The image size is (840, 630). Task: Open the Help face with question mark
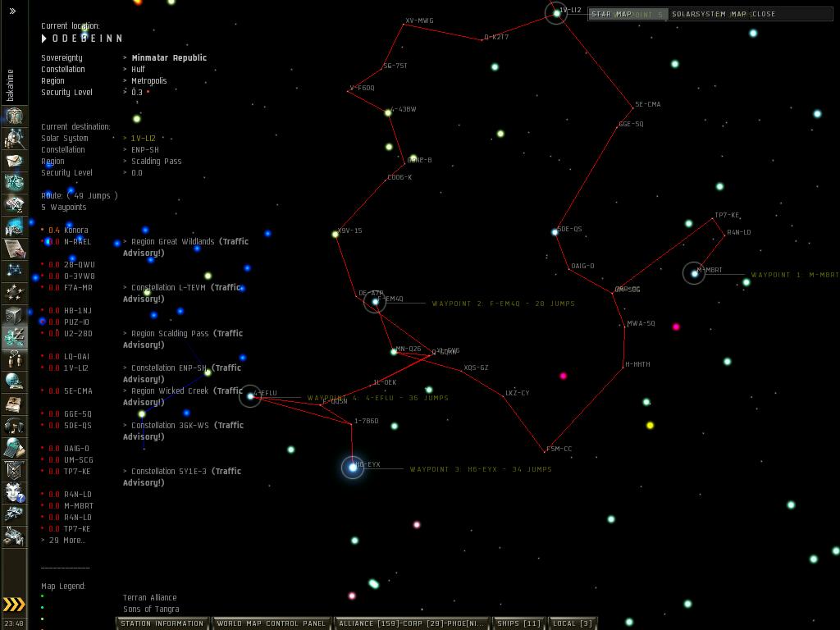coord(14,492)
